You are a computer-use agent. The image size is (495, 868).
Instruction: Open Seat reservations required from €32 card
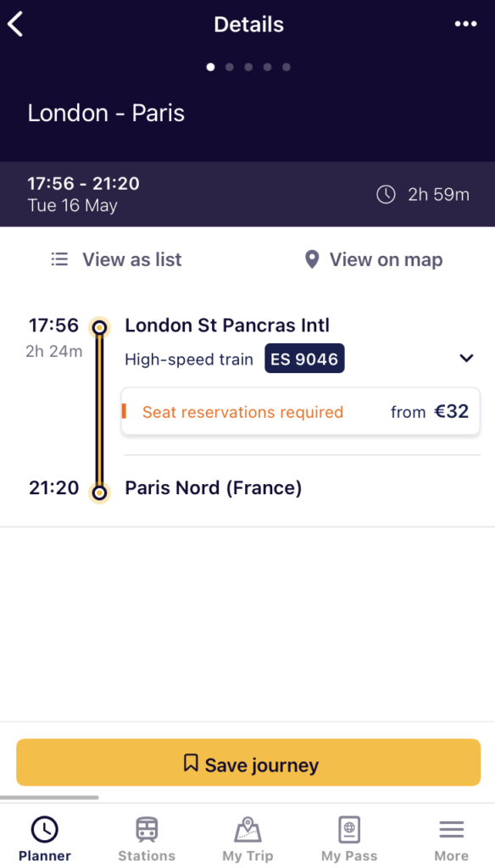tap(301, 411)
